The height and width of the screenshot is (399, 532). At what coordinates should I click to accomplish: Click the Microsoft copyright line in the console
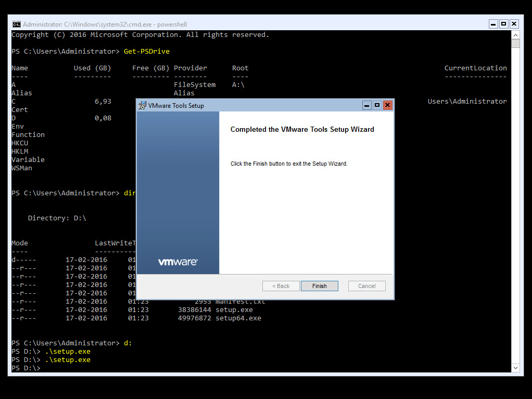click(140, 34)
